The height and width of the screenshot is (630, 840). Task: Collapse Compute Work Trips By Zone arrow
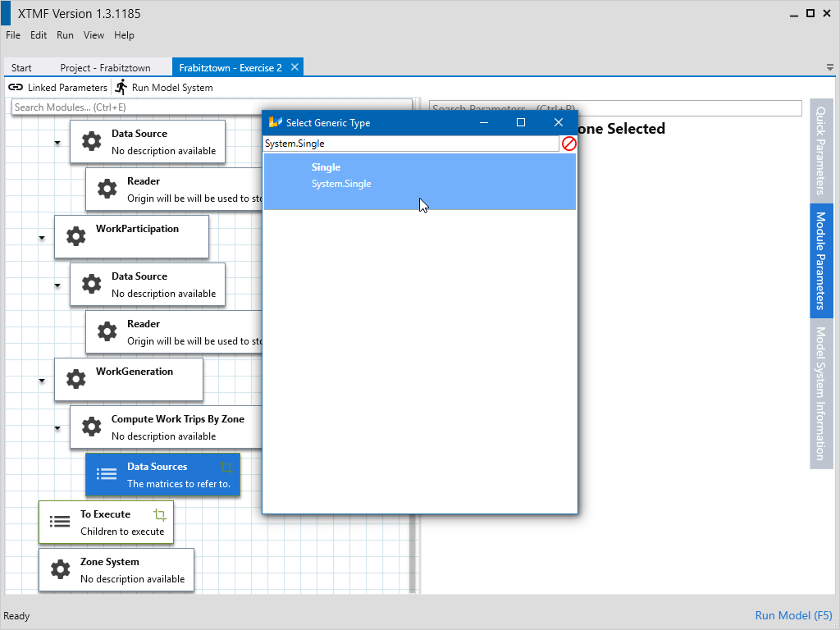pos(57,428)
